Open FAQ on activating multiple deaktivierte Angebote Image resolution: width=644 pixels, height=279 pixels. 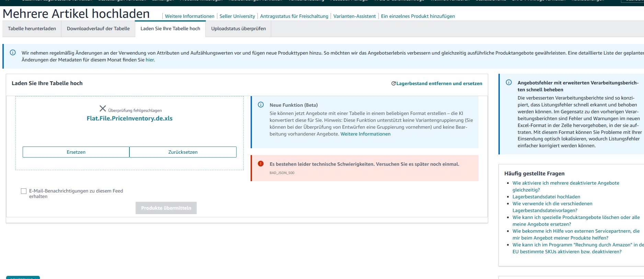tap(566, 186)
